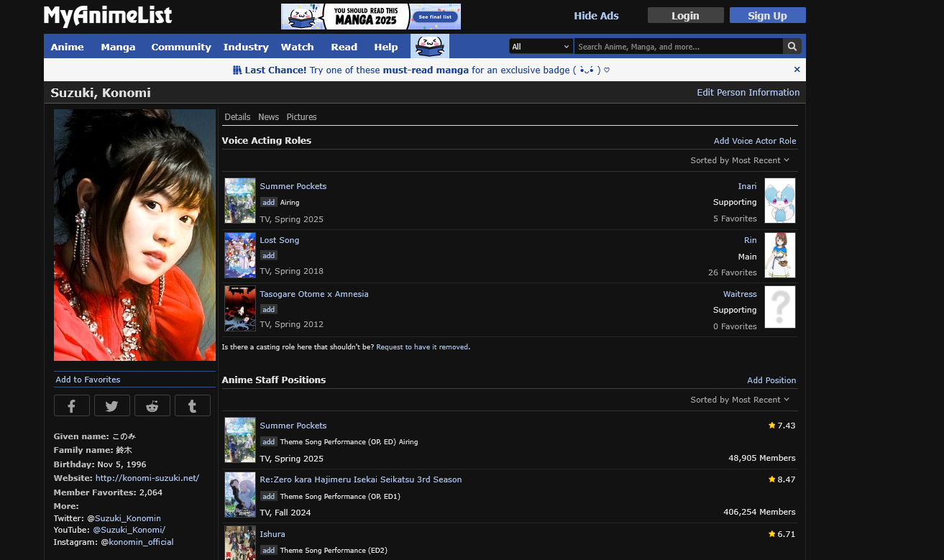This screenshot has height=560, width=944.
Task: Share on Twitter icon
Action: [x=112, y=405]
